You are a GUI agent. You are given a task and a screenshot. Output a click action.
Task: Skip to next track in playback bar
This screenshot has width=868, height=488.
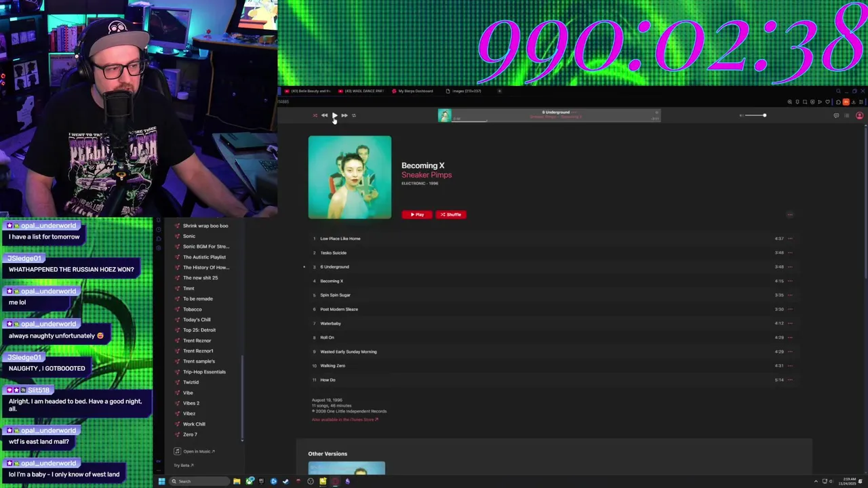pos(344,115)
